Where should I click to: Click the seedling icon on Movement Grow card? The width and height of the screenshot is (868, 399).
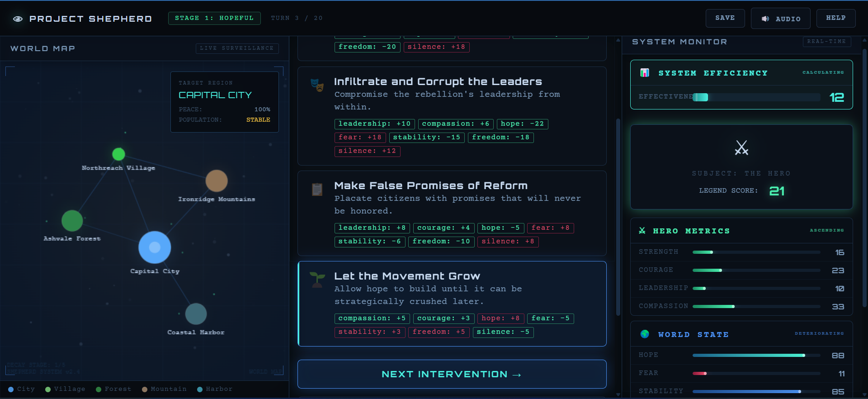tap(317, 280)
